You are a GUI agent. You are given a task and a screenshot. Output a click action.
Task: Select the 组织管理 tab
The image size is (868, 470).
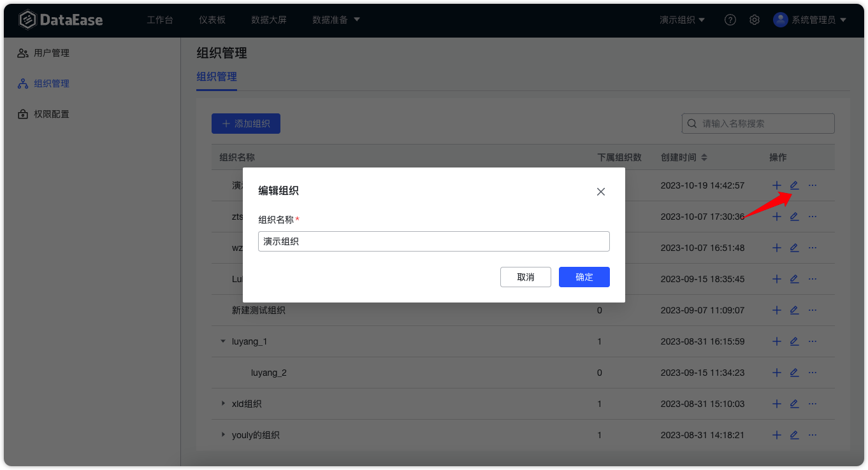coord(217,76)
